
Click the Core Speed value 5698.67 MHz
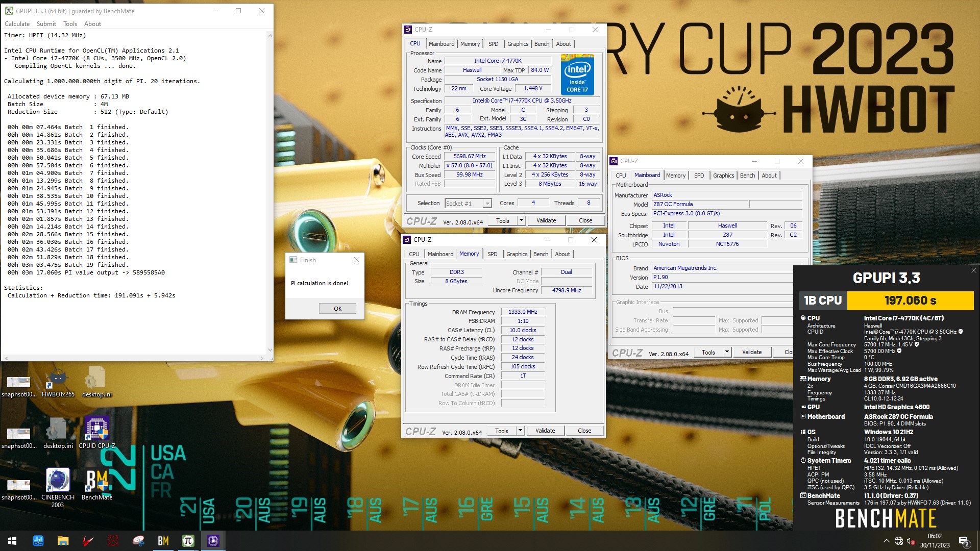pyautogui.click(x=470, y=157)
